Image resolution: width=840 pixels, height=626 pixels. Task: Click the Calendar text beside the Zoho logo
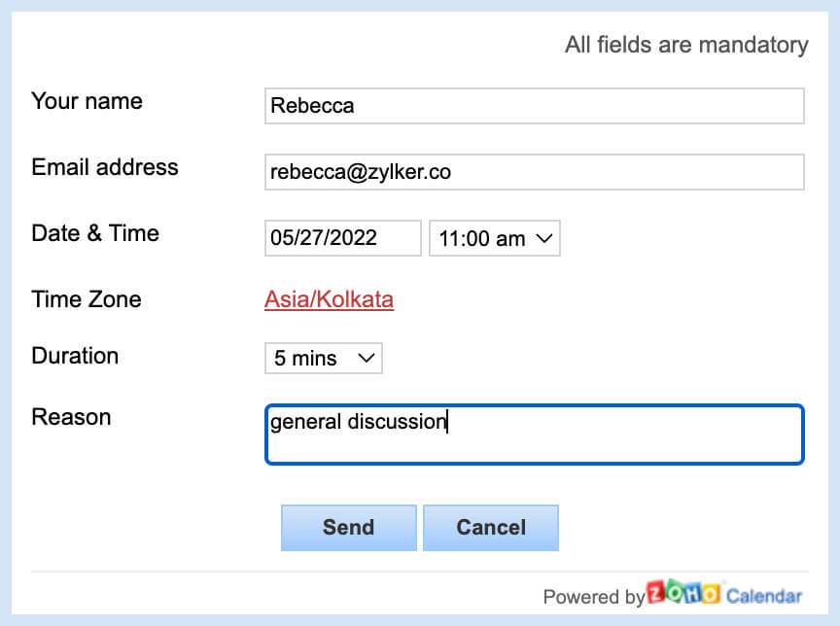[764, 596]
